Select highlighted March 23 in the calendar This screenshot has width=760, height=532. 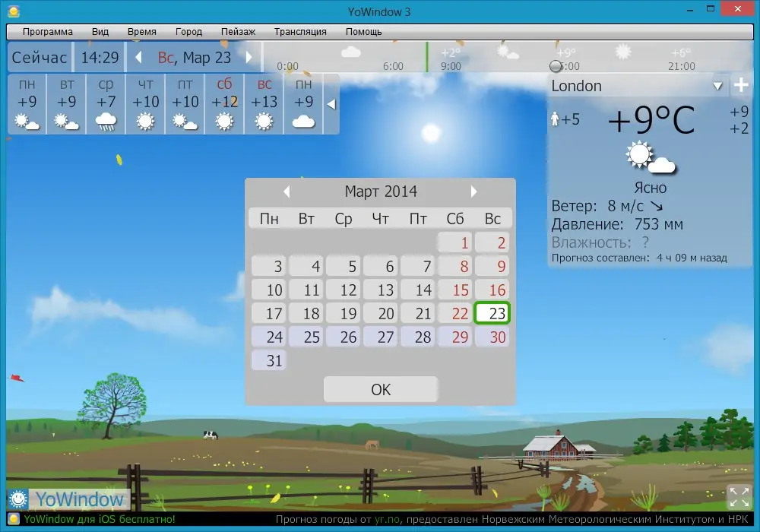pos(492,313)
